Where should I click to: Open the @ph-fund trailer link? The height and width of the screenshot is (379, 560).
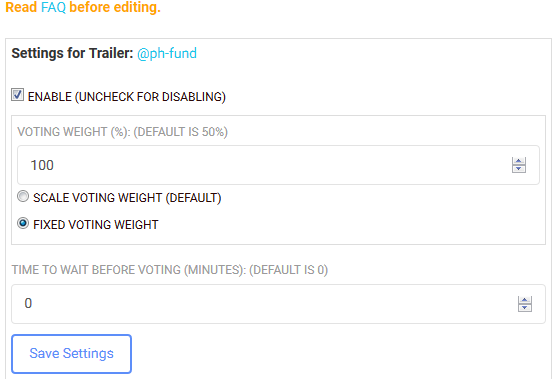167,54
